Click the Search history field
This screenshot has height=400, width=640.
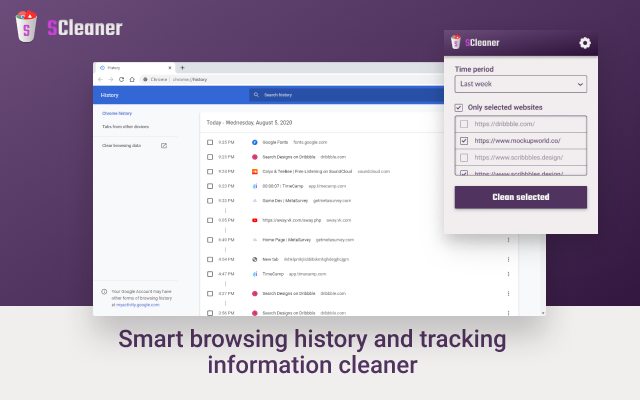click(x=346, y=95)
